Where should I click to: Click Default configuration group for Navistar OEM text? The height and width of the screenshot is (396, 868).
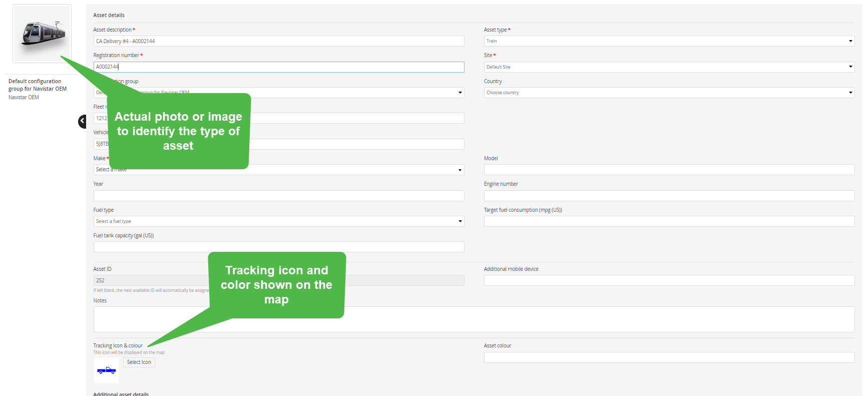pos(38,85)
